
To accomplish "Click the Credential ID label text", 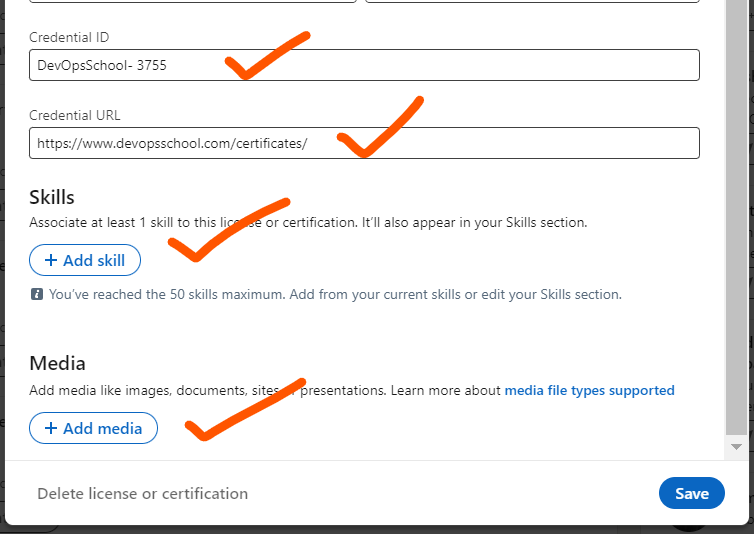I will pyautogui.click(x=69, y=37).
